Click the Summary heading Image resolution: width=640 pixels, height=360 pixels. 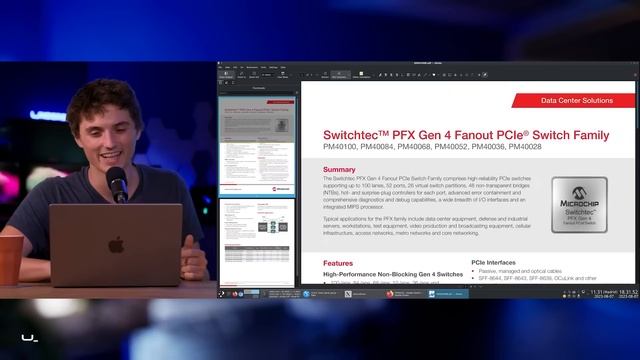339,169
